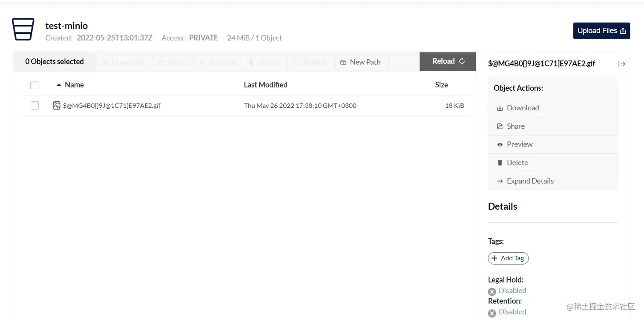Screen dimensions: 644x320
Task: Click the New Path folder icon
Action: (343, 63)
